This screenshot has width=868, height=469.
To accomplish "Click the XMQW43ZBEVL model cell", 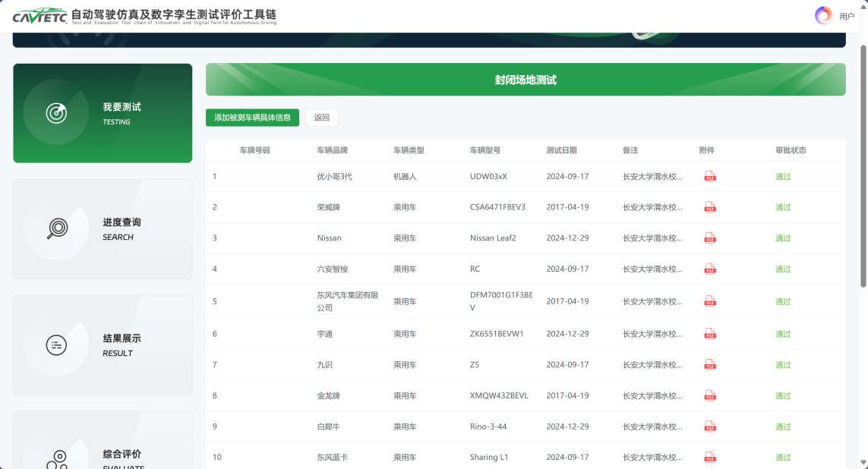I will [499, 396].
